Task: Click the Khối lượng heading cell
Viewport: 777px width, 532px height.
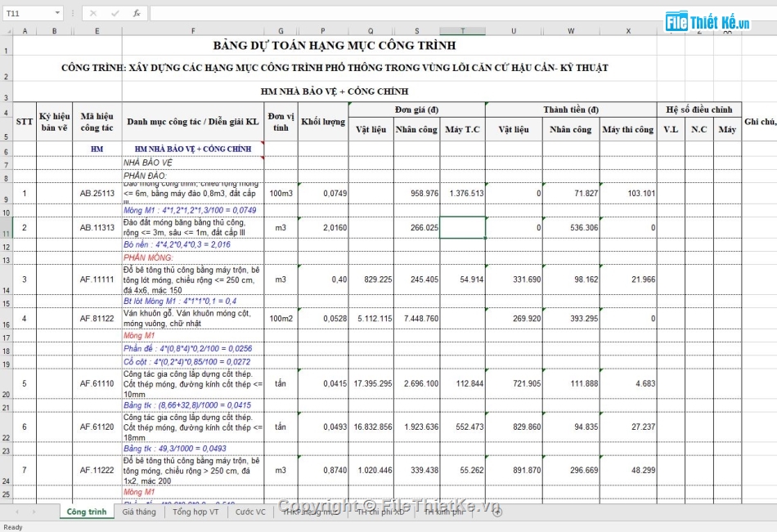Action: tap(323, 122)
